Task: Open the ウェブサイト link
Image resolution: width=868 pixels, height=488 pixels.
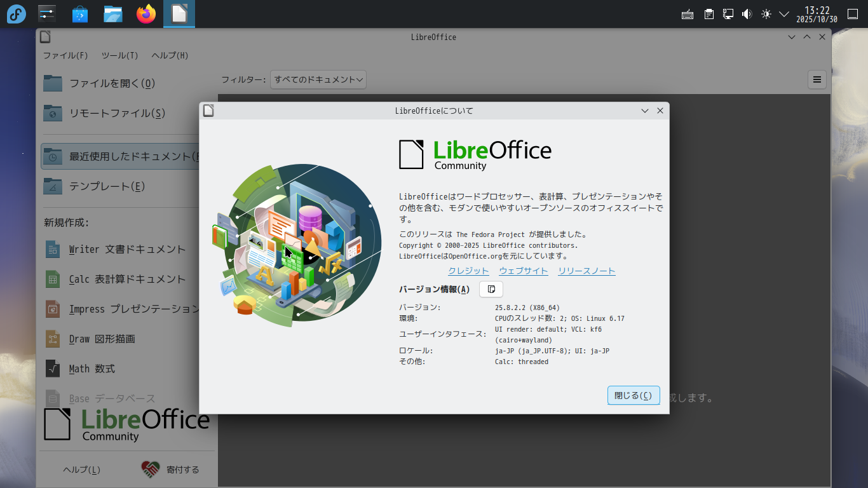Action: click(524, 271)
